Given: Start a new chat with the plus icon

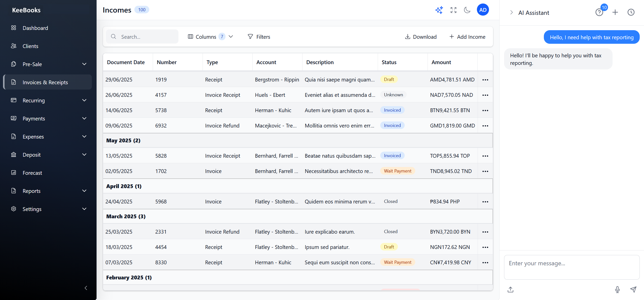Looking at the screenshot, I should tap(615, 12).
